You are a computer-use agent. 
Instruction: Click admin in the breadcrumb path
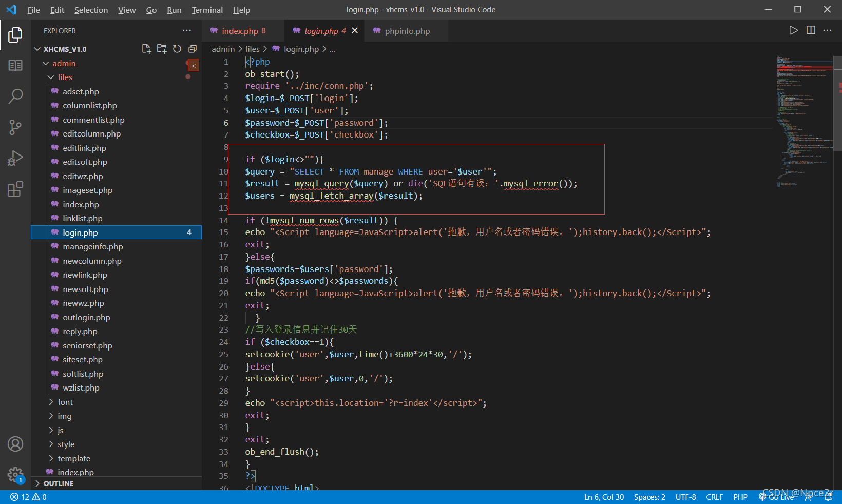[223, 49]
